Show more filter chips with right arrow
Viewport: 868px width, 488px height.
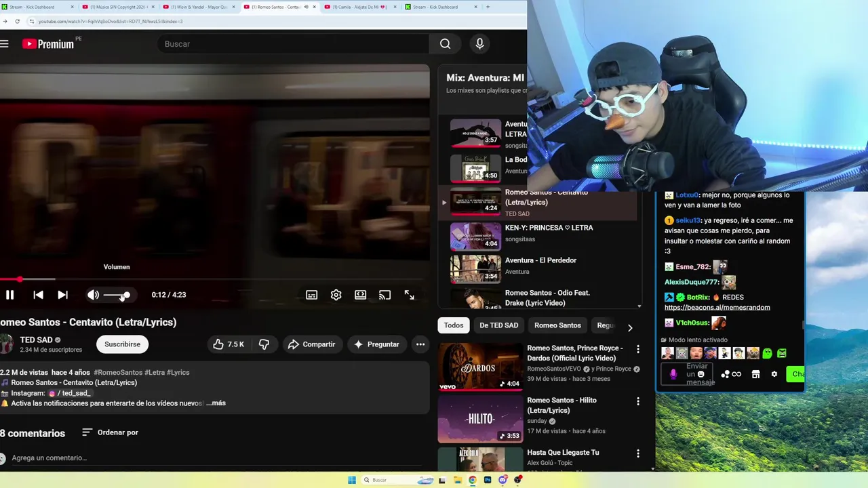pyautogui.click(x=630, y=328)
